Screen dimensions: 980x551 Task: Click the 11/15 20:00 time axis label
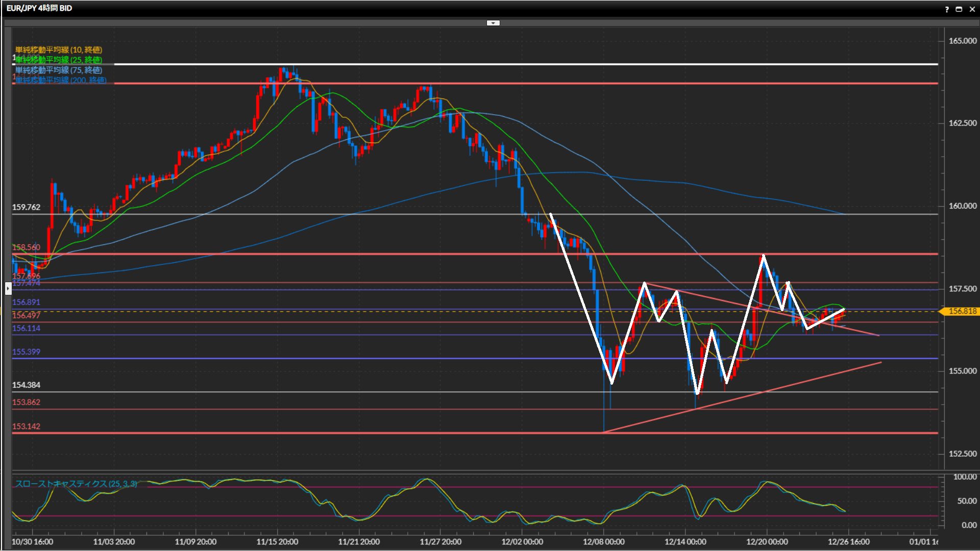277,542
